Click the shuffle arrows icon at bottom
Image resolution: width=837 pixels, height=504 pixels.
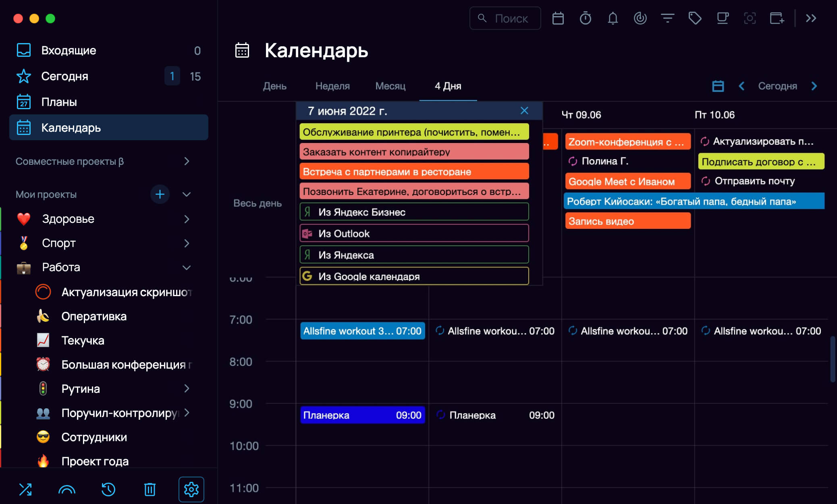[x=25, y=489]
